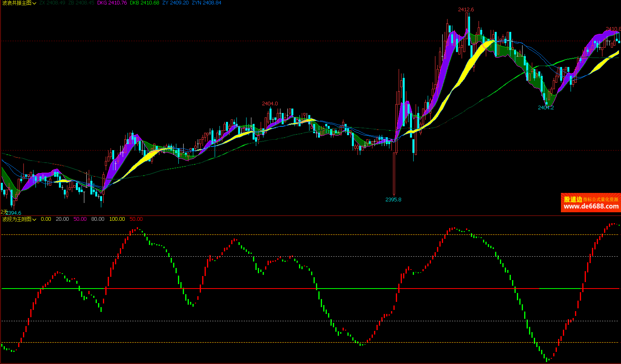Select the 2404.2 trough price label
This screenshot has width=621, height=364.
(546, 108)
